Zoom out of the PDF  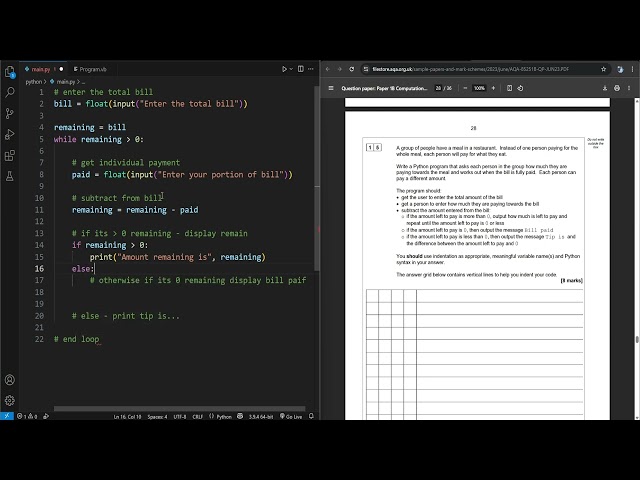click(465, 88)
